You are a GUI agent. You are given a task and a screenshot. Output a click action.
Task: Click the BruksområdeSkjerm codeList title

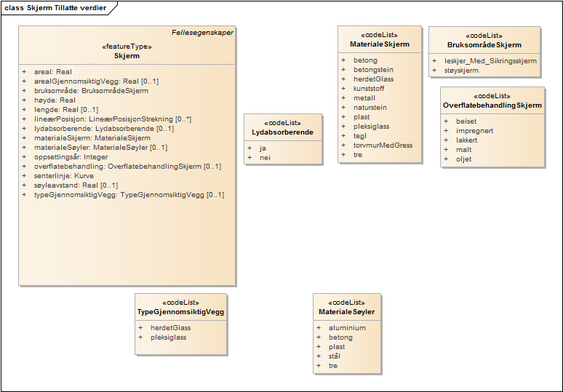pos(484,45)
